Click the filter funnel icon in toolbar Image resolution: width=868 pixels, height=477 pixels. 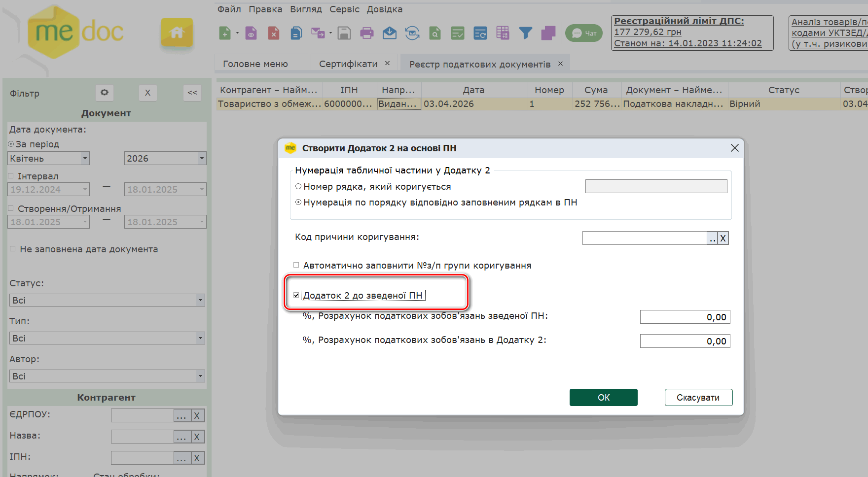pos(525,33)
